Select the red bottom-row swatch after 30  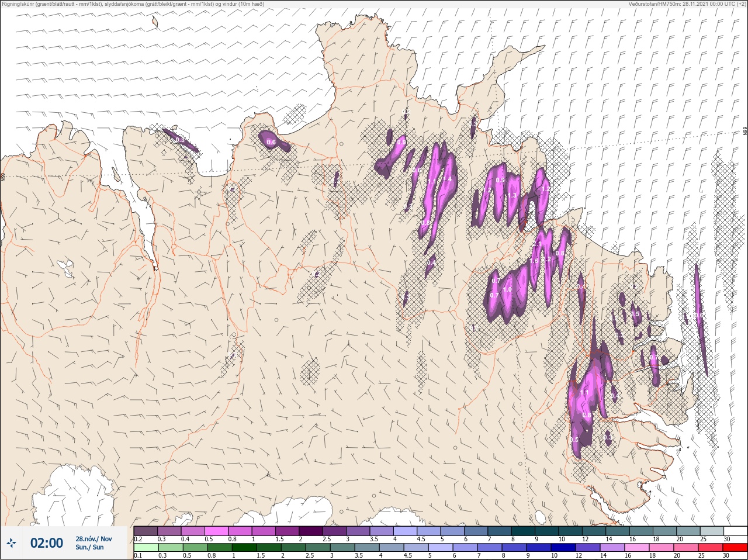point(736,548)
